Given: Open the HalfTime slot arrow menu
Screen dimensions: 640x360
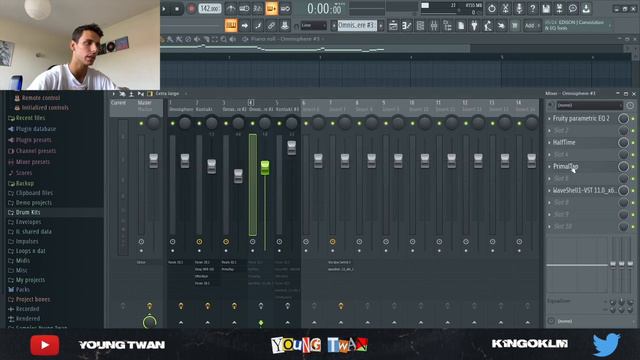Looking at the screenshot, I should [x=549, y=142].
